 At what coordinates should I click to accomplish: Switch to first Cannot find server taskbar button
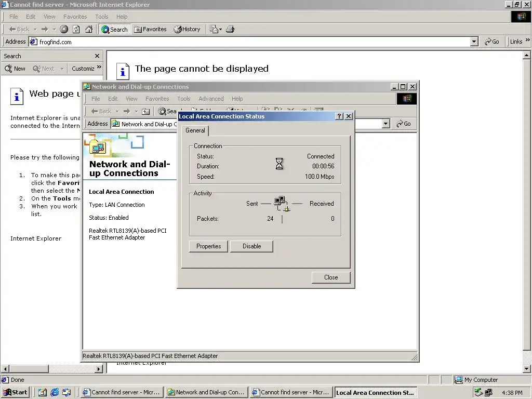(122, 393)
